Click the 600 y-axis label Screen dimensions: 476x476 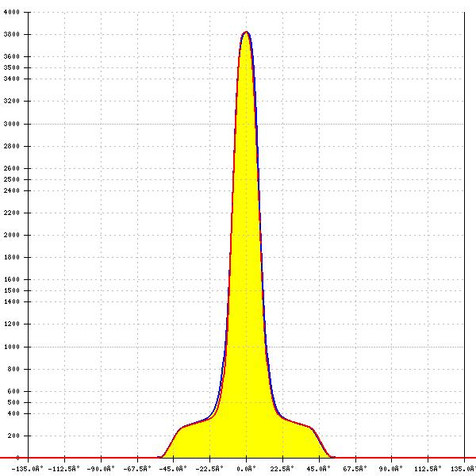pyautogui.click(x=13, y=391)
